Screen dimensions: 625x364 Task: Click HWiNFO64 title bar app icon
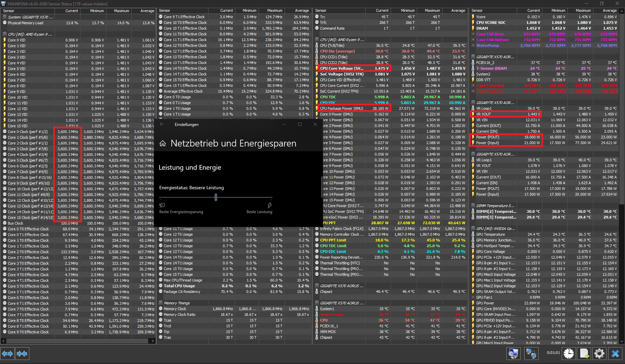[x=3, y=4]
